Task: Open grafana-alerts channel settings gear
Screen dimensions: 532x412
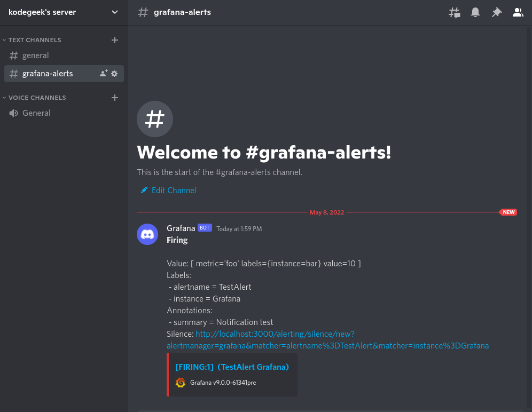Action: 114,74
